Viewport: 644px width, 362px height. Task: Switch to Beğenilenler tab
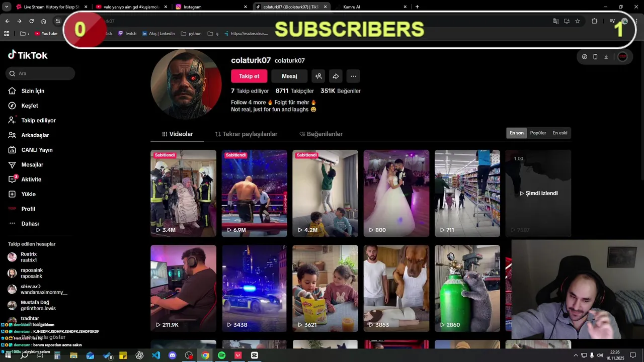pyautogui.click(x=321, y=134)
